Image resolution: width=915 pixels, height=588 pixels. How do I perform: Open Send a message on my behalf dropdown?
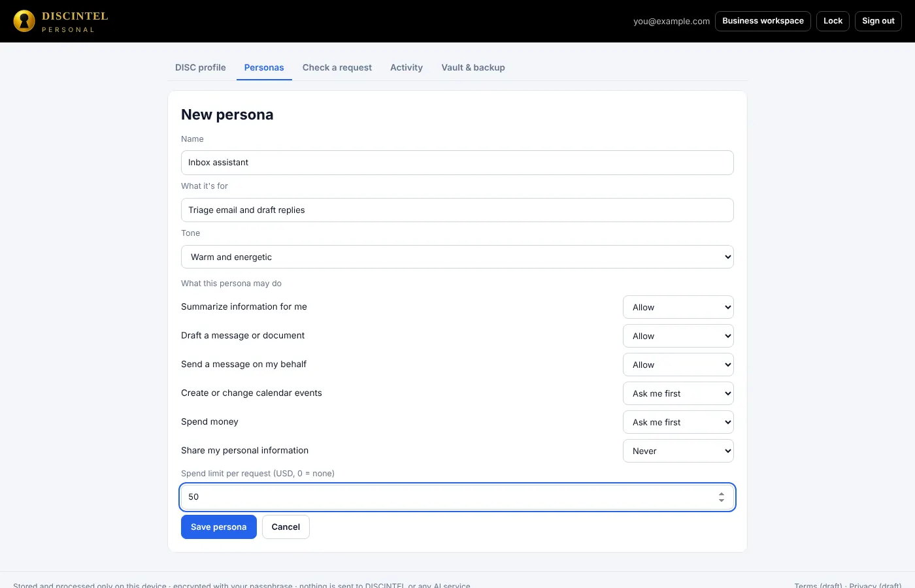(678, 365)
